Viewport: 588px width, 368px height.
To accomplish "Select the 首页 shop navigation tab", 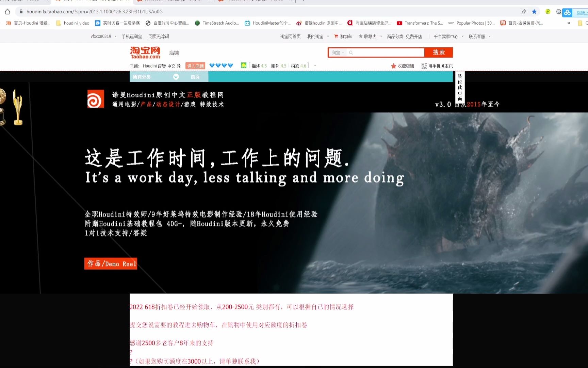I will point(195,77).
